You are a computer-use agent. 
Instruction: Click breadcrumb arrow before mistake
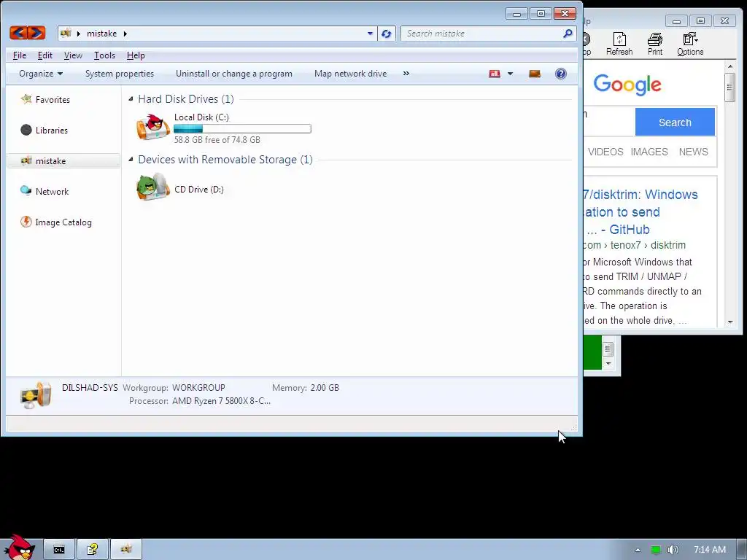click(x=79, y=34)
